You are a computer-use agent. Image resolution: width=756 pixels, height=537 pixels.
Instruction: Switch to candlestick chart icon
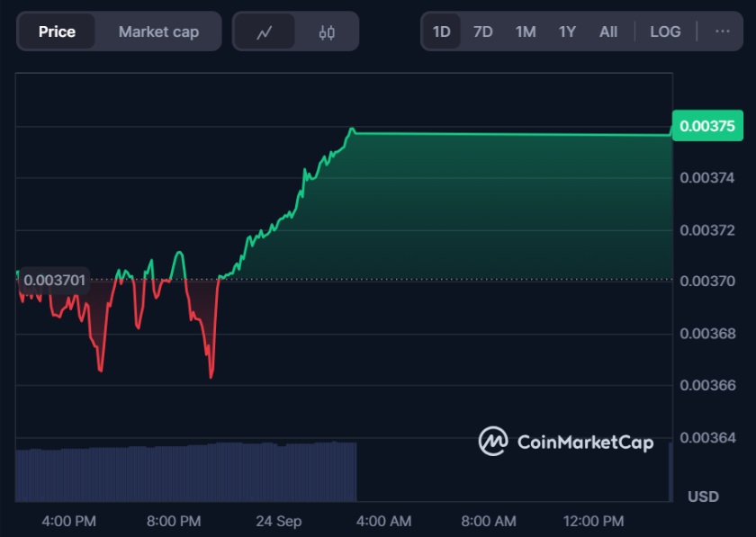[x=327, y=32]
